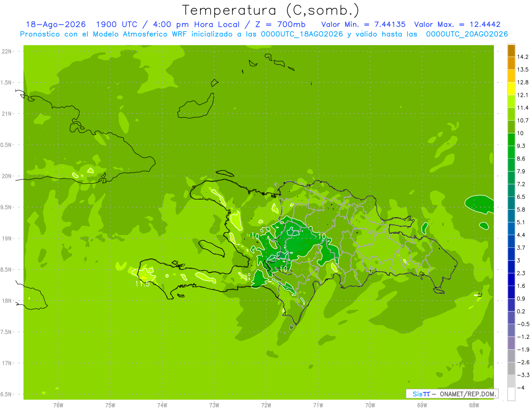Pick the green swatch between 8.6 and 9.3
532x411 pixels.
click(511, 153)
